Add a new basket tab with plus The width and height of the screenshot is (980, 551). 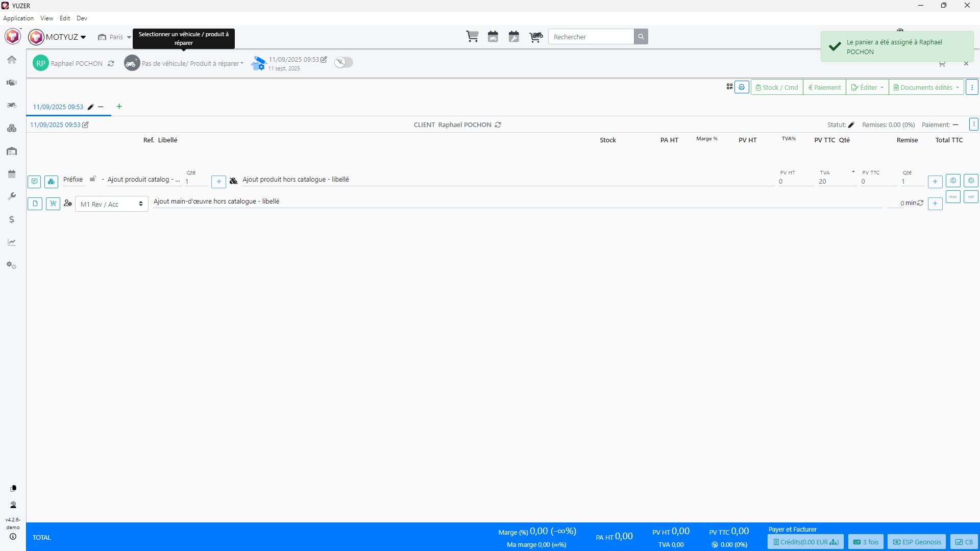click(119, 107)
